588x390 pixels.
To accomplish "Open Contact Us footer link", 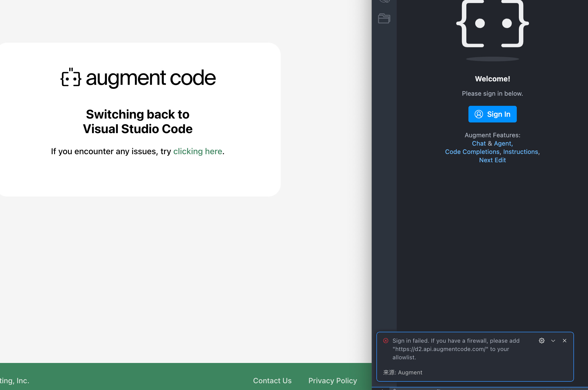I will (272, 381).
